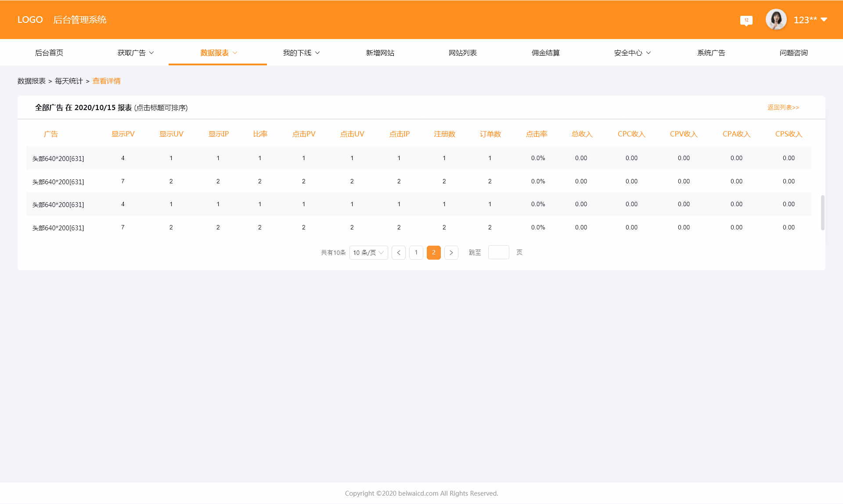The width and height of the screenshot is (843, 504).
Task: Sort table by 显示PV column header
Action: (123, 134)
